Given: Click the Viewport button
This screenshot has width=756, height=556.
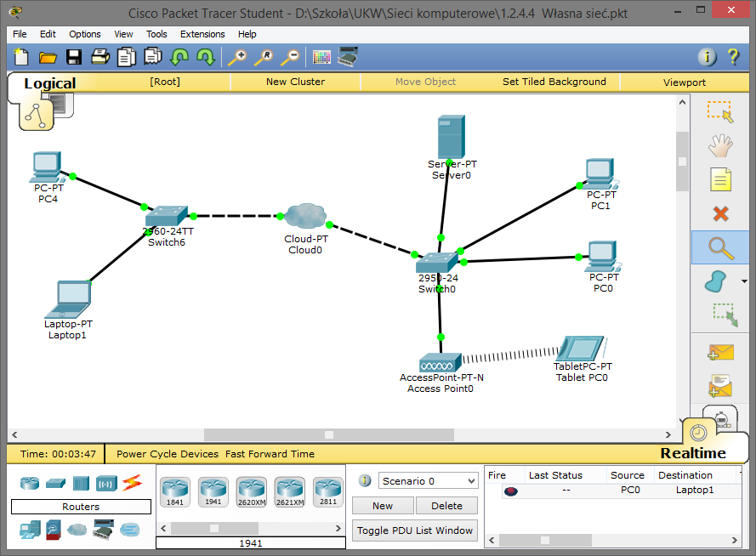Looking at the screenshot, I should (685, 82).
